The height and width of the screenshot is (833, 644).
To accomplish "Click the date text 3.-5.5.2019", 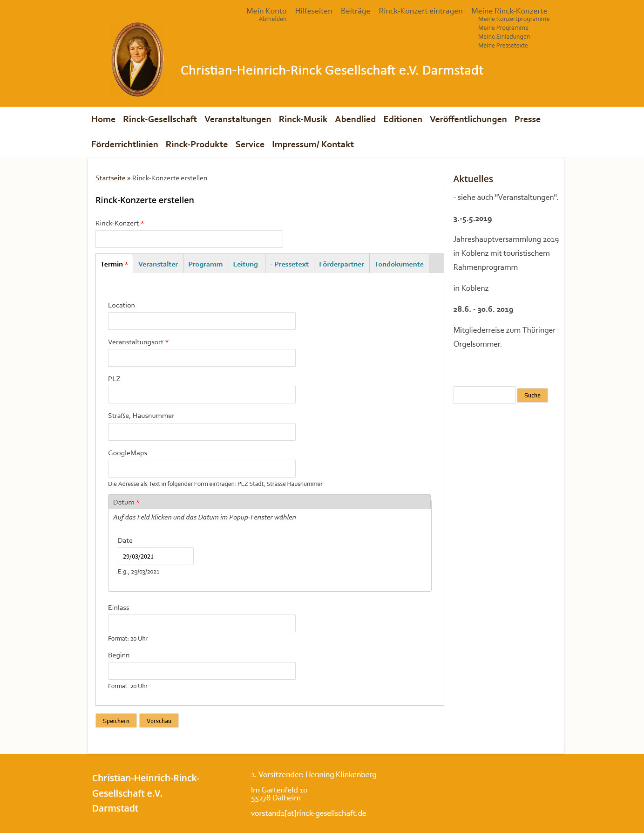I will 473,218.
